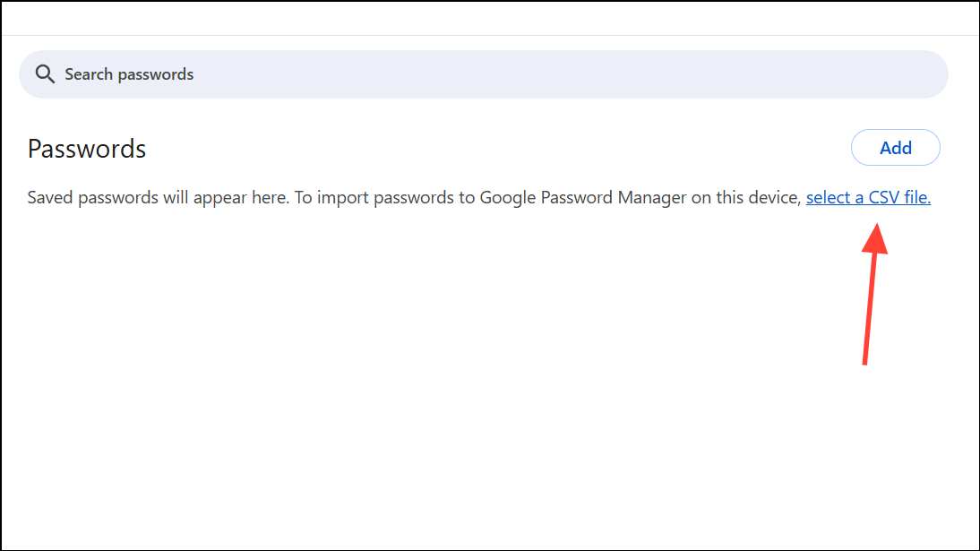Select the Add button beside Passwords
This screenshot has width=980, height=551.
click(x=895, y=148)
